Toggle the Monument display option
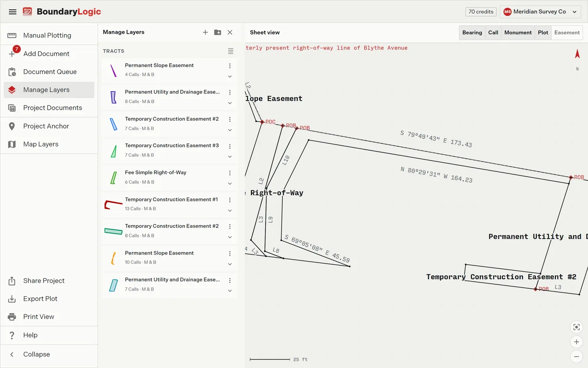588x368 pixels. [x=518, y=33]
